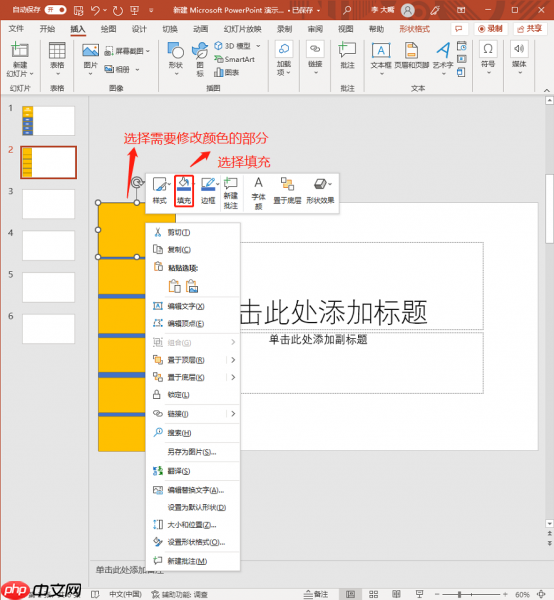This screenshot has width=554, height=600.
Task: Open the search magnifier in title bar
Action: [x=347, y=10]
